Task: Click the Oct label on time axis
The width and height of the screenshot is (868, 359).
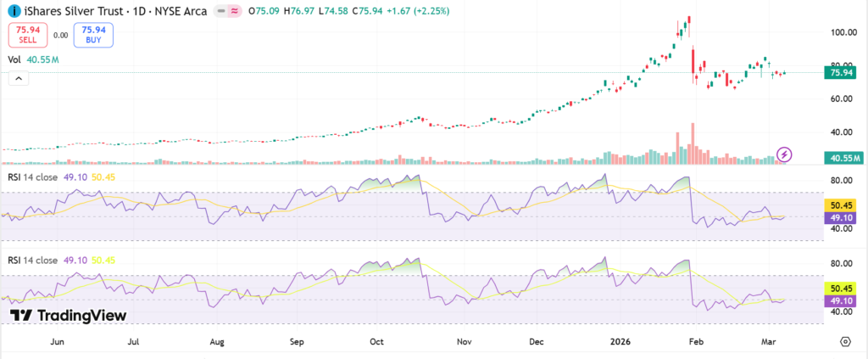Action: tap(377, 342)
